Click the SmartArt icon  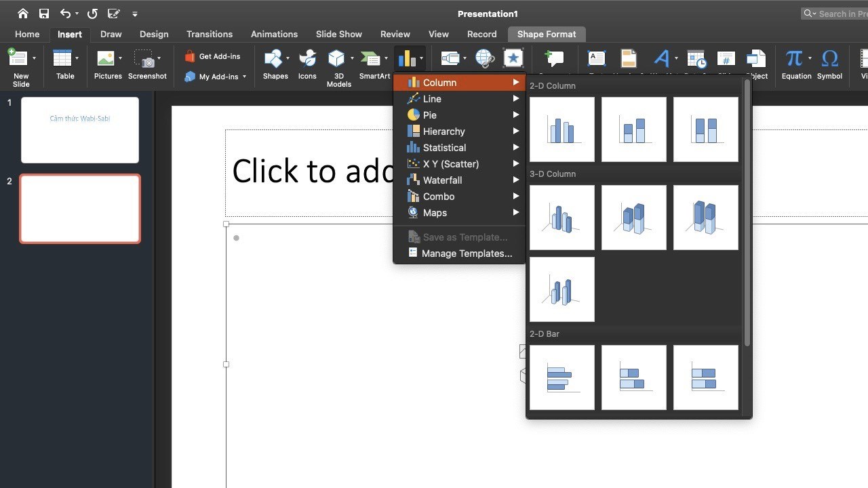(x=370, y=58)
